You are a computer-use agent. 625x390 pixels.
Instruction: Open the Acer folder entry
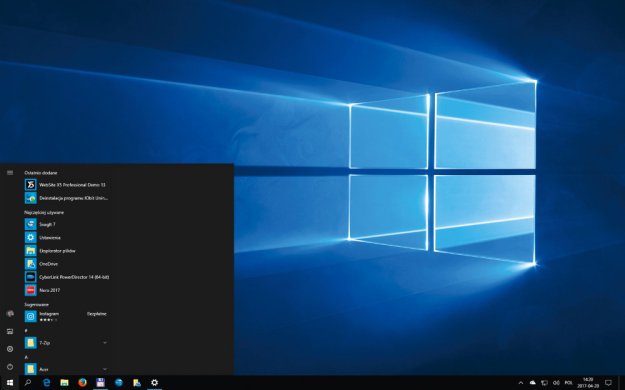(x=66, y=369)
